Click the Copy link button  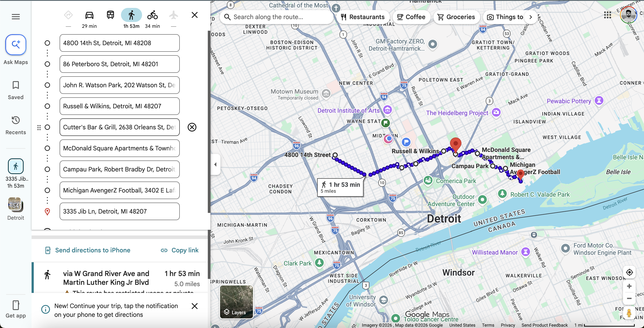(180, 250)
